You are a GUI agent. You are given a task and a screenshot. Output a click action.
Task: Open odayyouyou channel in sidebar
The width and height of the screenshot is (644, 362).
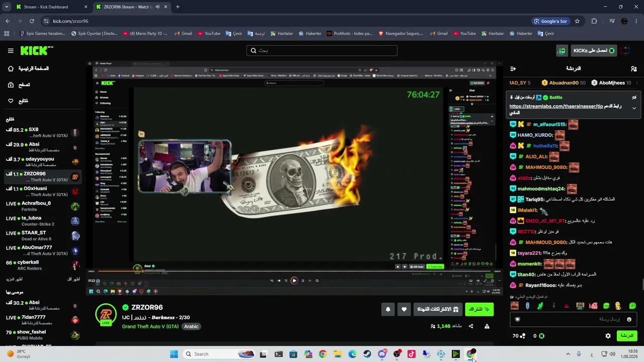point(43,162)
